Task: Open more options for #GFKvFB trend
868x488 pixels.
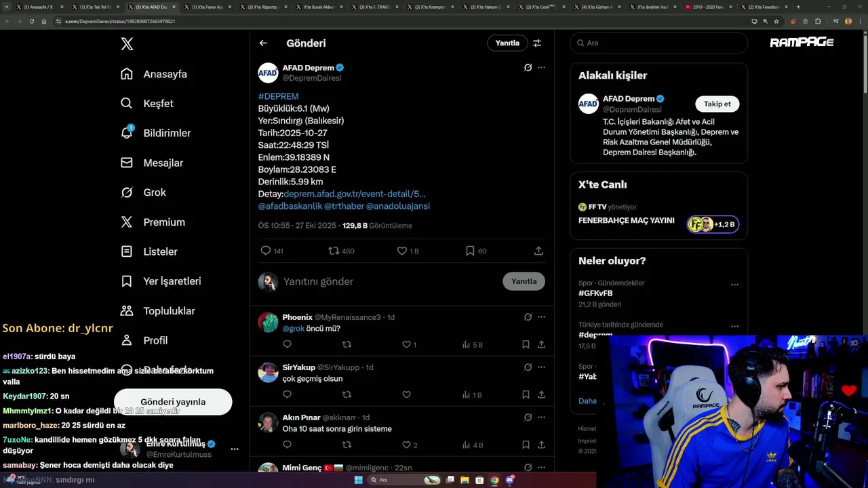Action: 734,285
